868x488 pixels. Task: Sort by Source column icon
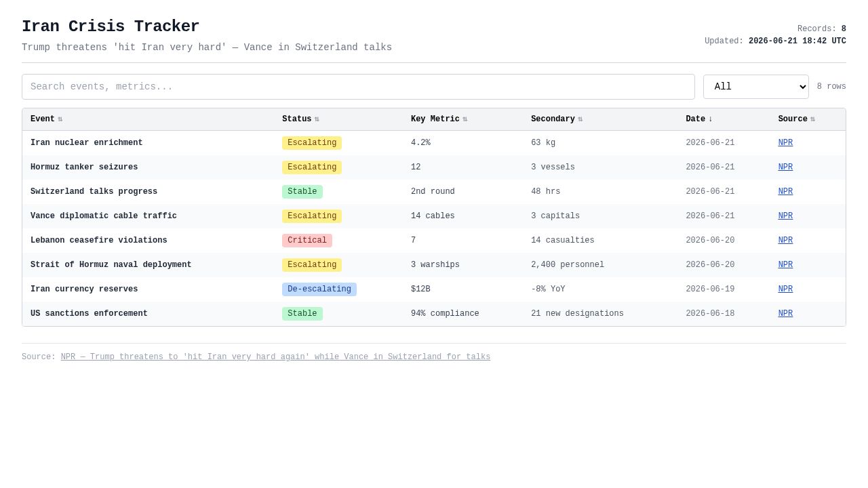tap(812, 119)
